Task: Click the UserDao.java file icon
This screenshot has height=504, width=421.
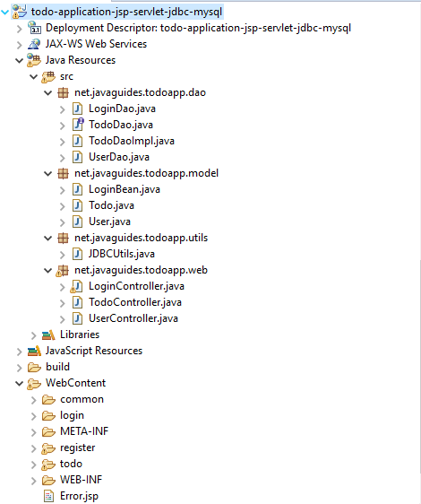Action: (77, 157)
